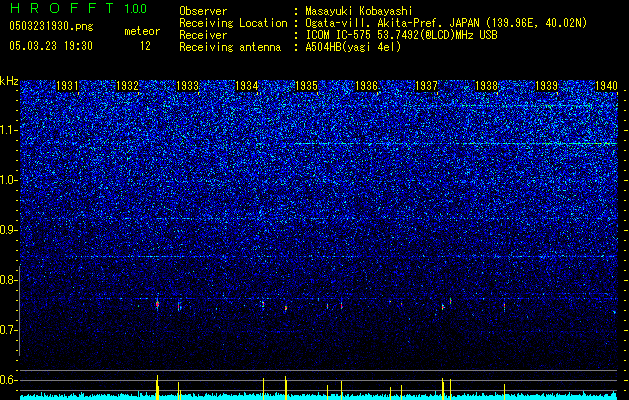Viewport: 629px width, 400px height.
Task: Click the meteor label above the count
Action: pos(142,31)
